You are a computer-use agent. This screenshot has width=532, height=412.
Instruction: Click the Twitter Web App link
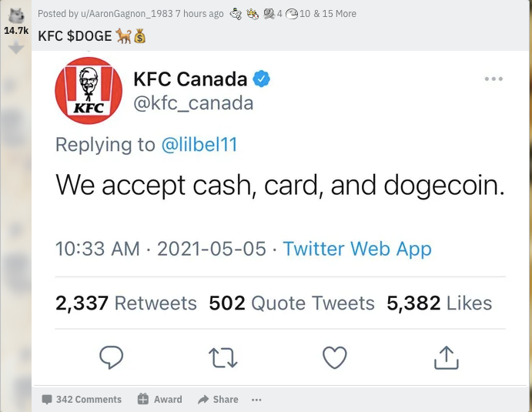point(357,249)
